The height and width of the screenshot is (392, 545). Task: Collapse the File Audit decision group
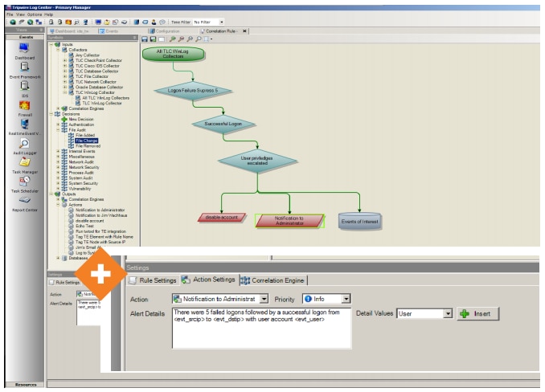point(58,130)
